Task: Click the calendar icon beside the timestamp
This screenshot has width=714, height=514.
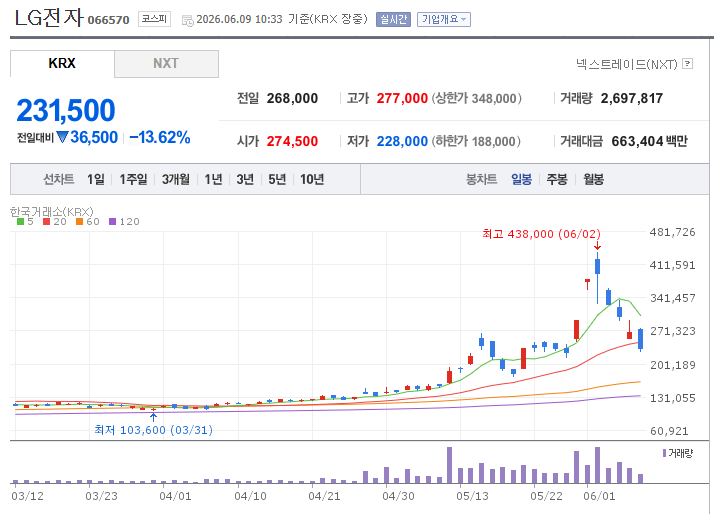Action: tap(187, 20)
